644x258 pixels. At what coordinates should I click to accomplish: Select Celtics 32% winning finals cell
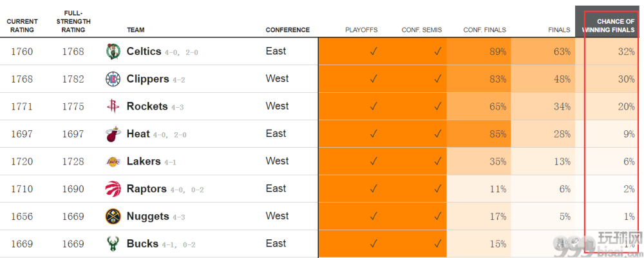pos(607,52)
